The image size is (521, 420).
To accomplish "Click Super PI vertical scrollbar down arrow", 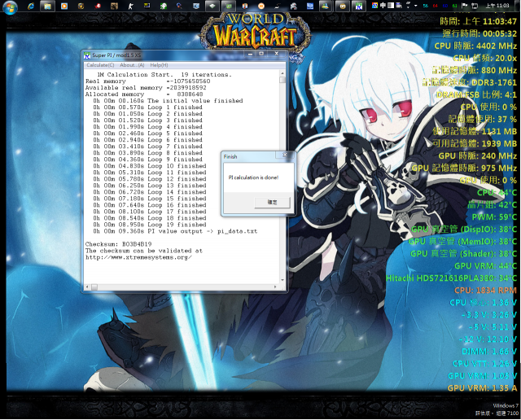I will click(x=282, y=280).
